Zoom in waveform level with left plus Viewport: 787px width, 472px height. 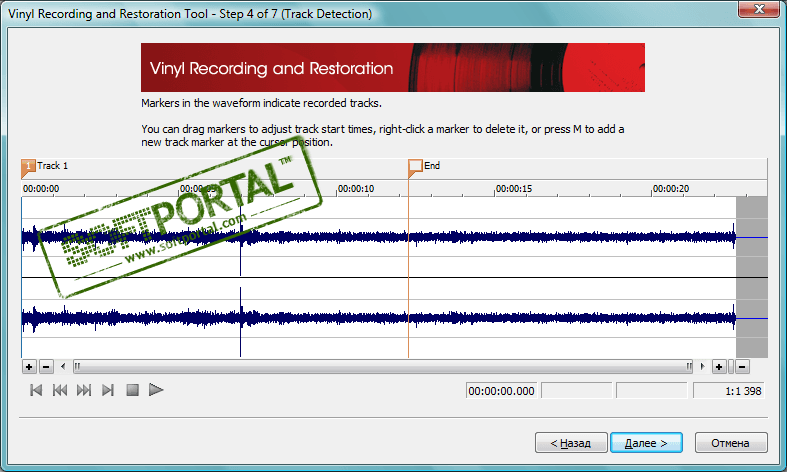[x=29, y=367]
